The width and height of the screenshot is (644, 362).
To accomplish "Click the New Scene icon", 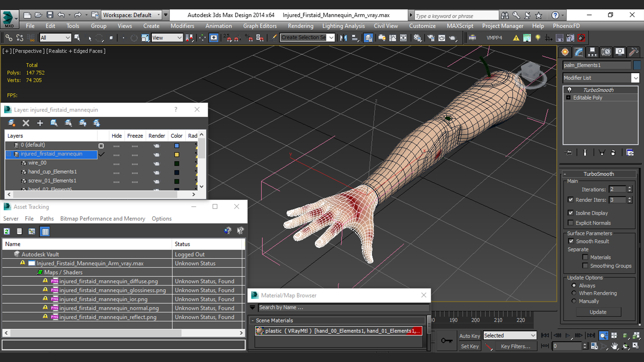I will coord(27,15).
